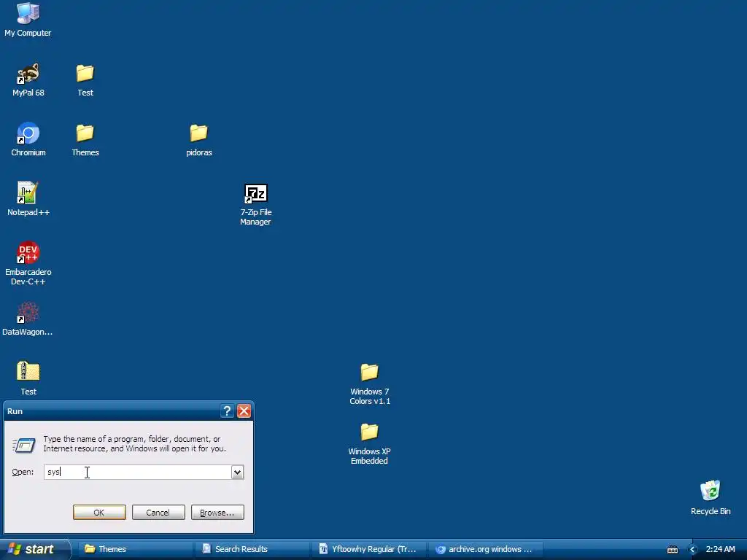
Task: Select the zipped Test archive icon
Action: [28, 371]
